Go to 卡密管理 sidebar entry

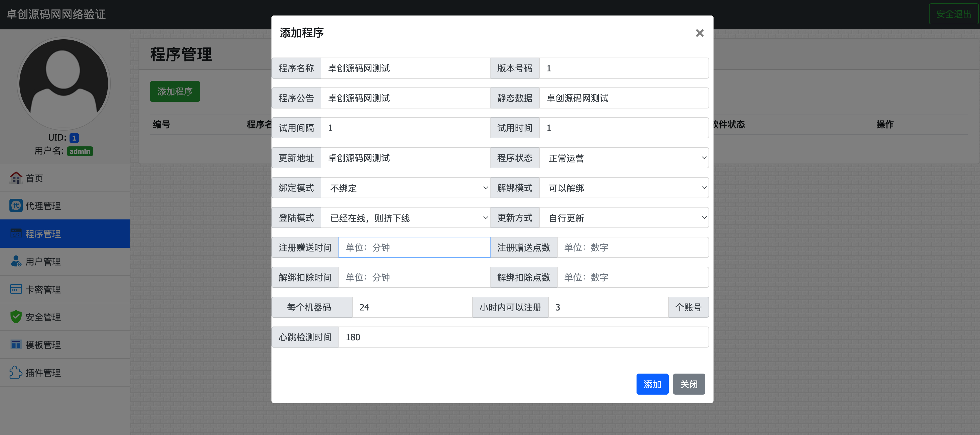point(65,289)
